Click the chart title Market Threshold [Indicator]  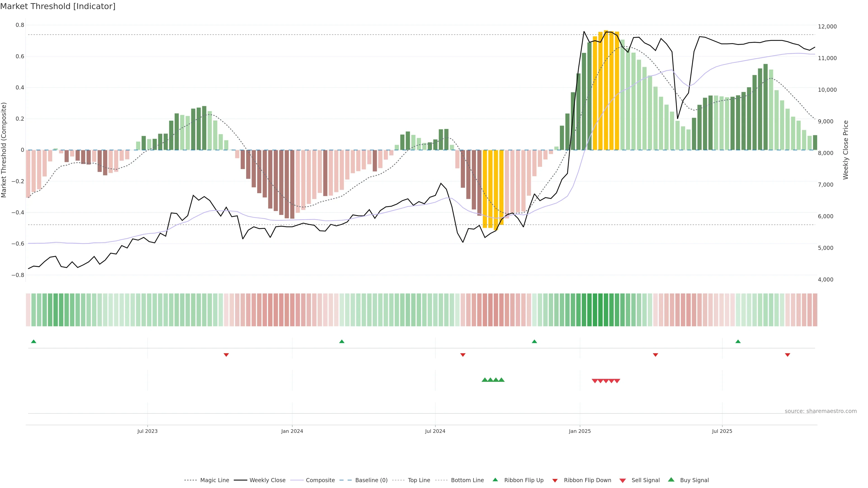[58, 6]
